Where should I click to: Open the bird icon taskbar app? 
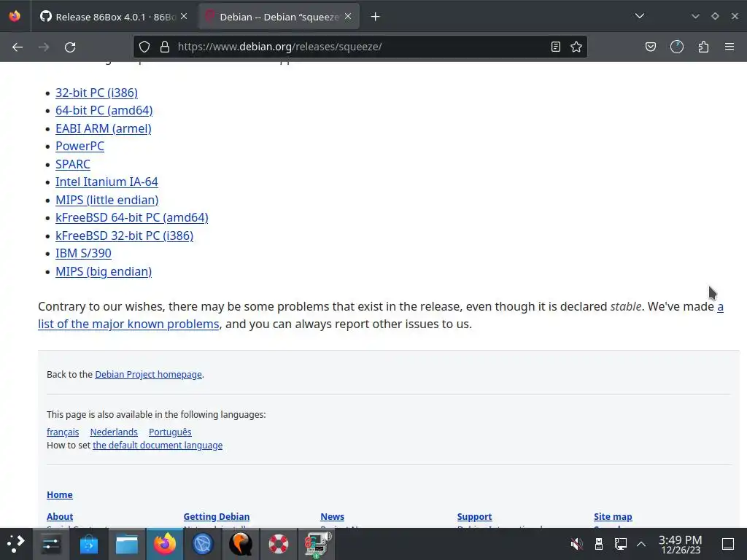click(x=241, y=544)
